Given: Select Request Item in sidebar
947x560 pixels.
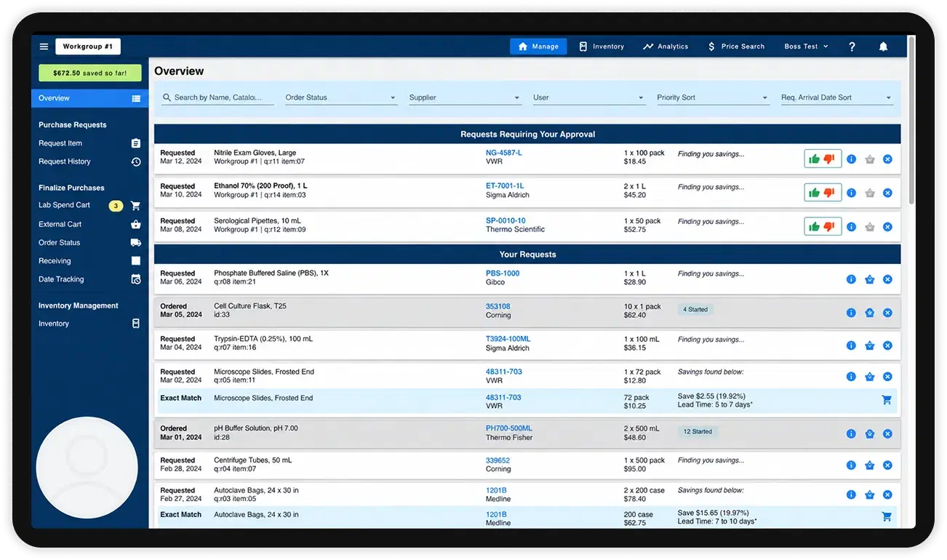Looking at the screenshot, I should point(89,143).
